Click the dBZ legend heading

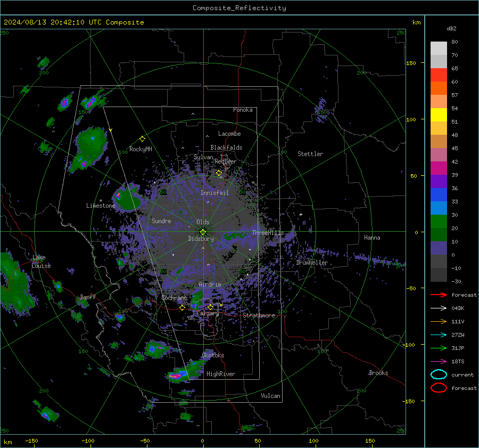(451, 28)
